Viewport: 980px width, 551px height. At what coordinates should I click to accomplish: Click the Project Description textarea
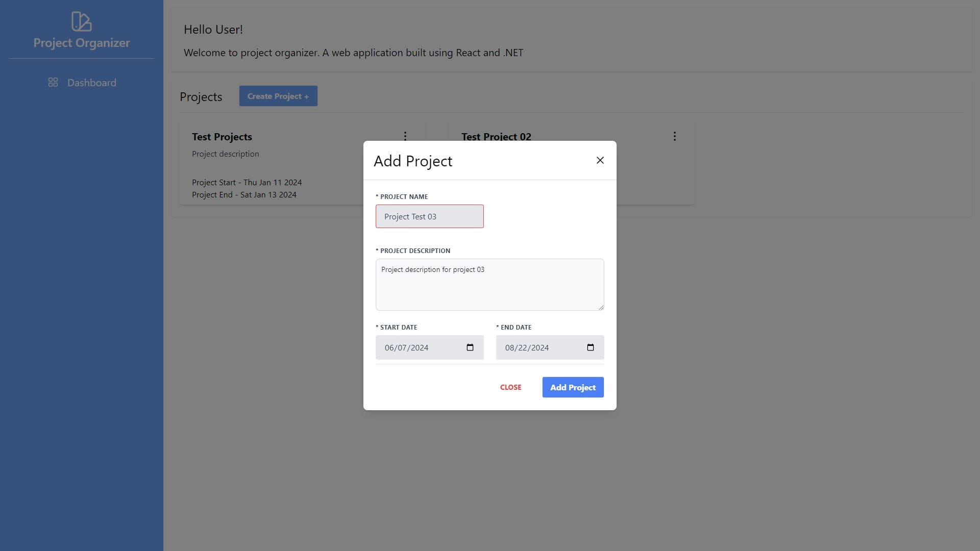[490, 284]
